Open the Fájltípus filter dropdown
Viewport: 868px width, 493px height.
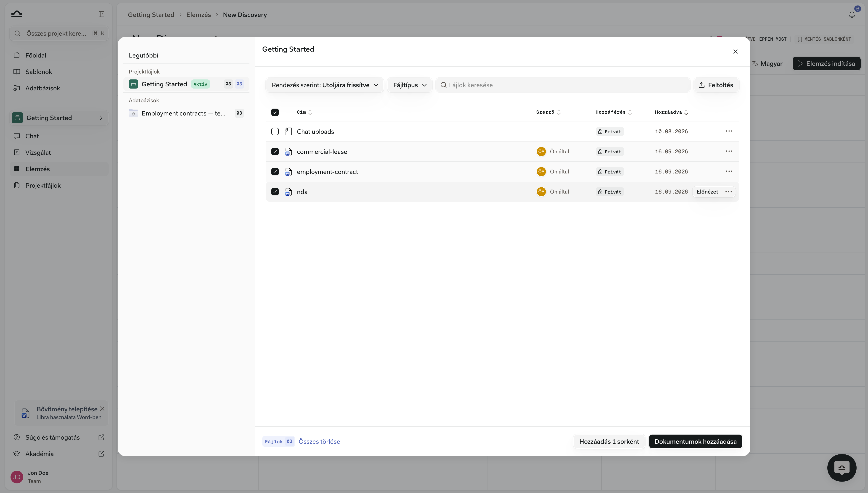410,85
